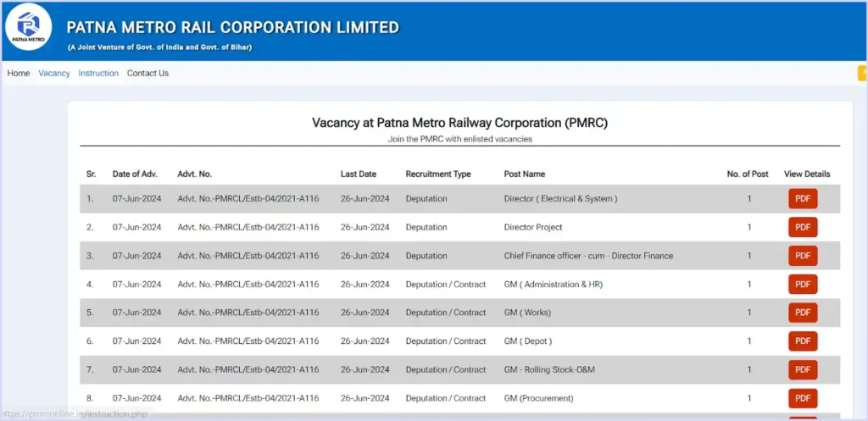Click the 'No. of Post' column header
Screen dimensions: 868x421
tap(748, 174)
